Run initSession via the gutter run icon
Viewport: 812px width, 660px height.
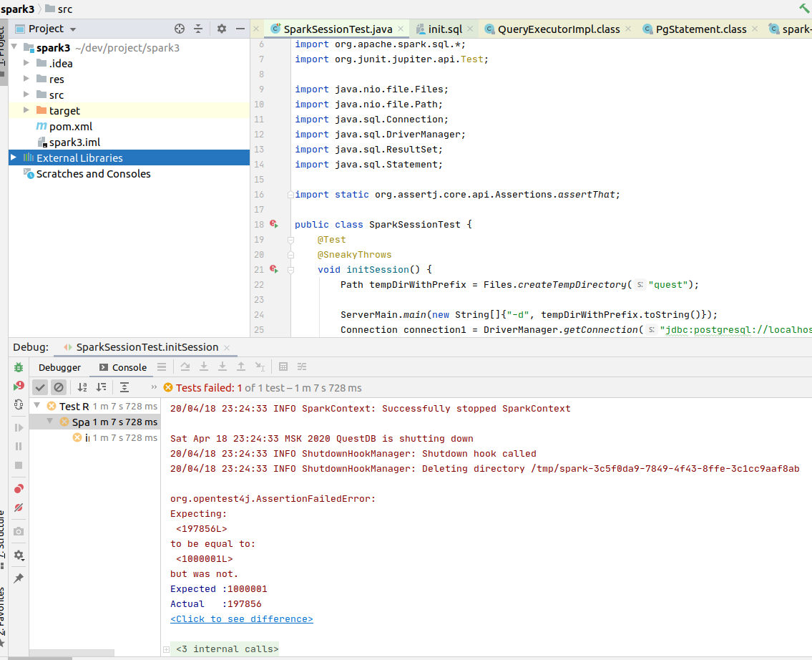[x=275, y=269]
